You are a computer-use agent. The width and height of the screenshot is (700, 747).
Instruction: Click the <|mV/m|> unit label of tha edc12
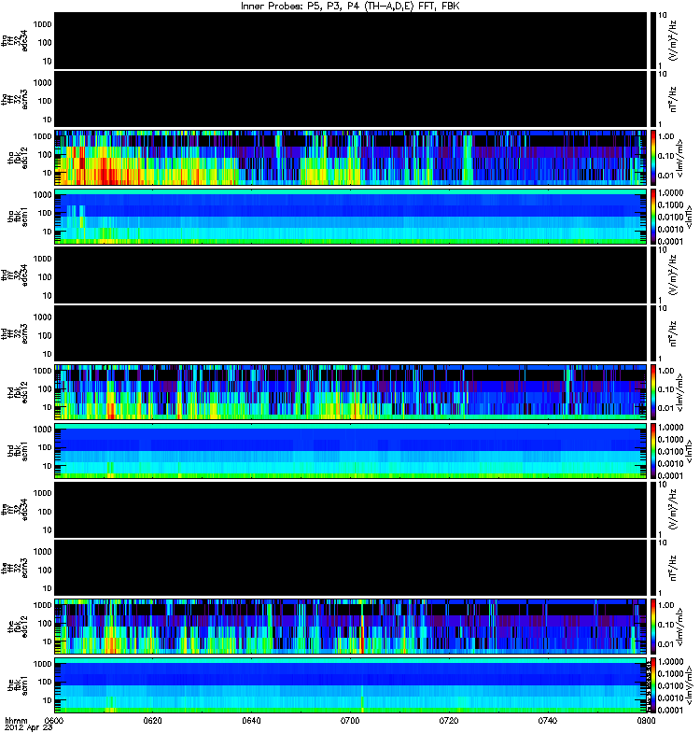pyautogui.click(x=679, y=159)
